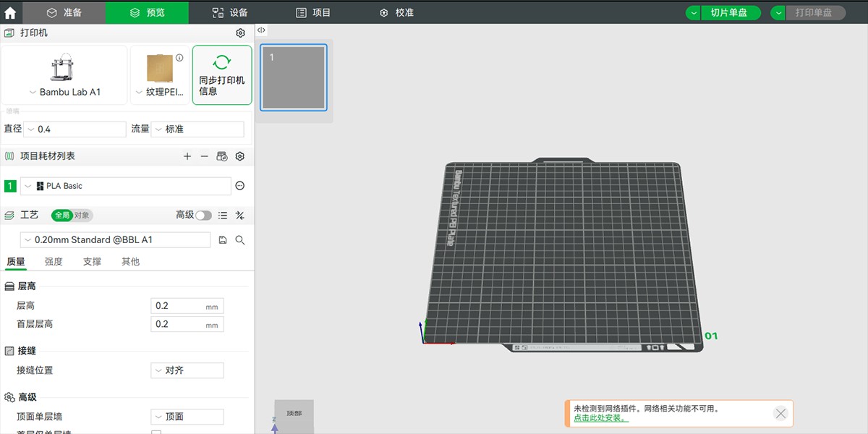This screenshot has height=434, width=868.
Task: Open filament list settings gear
Action: tap(239, 156)
